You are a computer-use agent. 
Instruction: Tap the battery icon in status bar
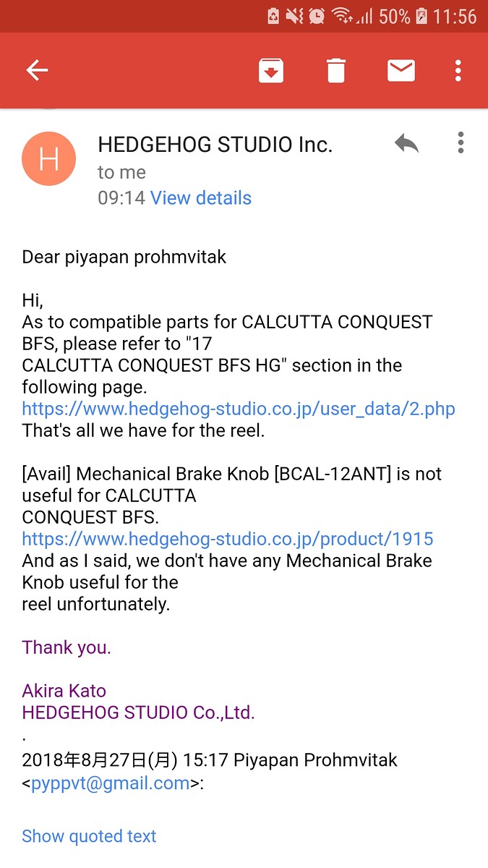[x=422, y=16]
